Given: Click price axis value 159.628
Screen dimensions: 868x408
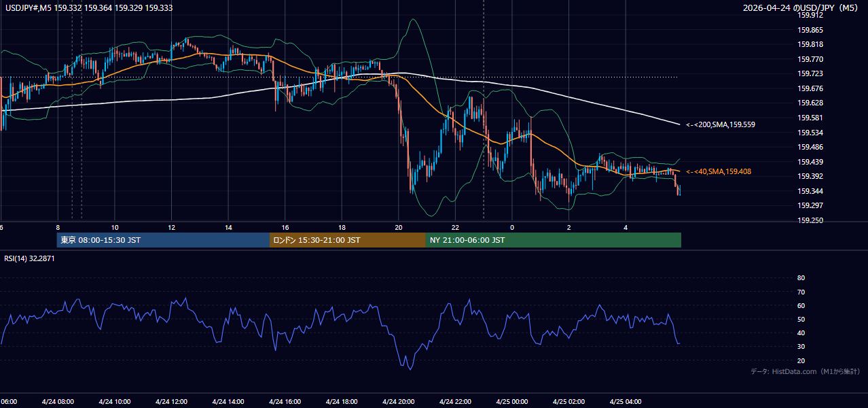Looking at the screenshot, I should coord(810,103).
